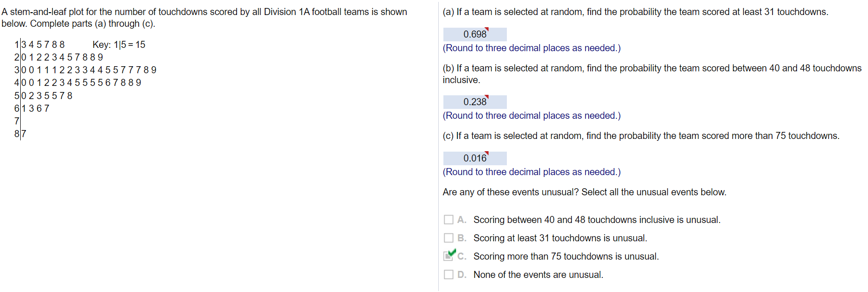Check the checkbox for option A
This screenshot has height=292, width=868.
(x=449, y=219)
